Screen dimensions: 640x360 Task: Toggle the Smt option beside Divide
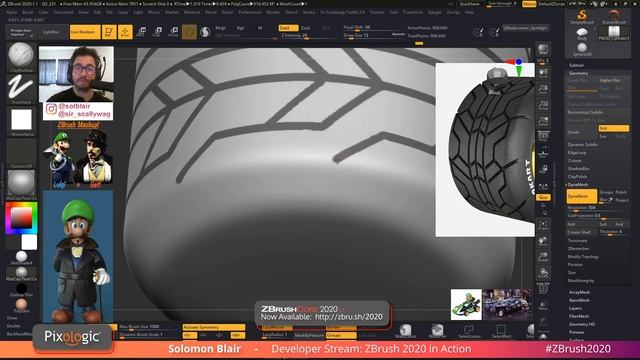(x=613, y=128)
